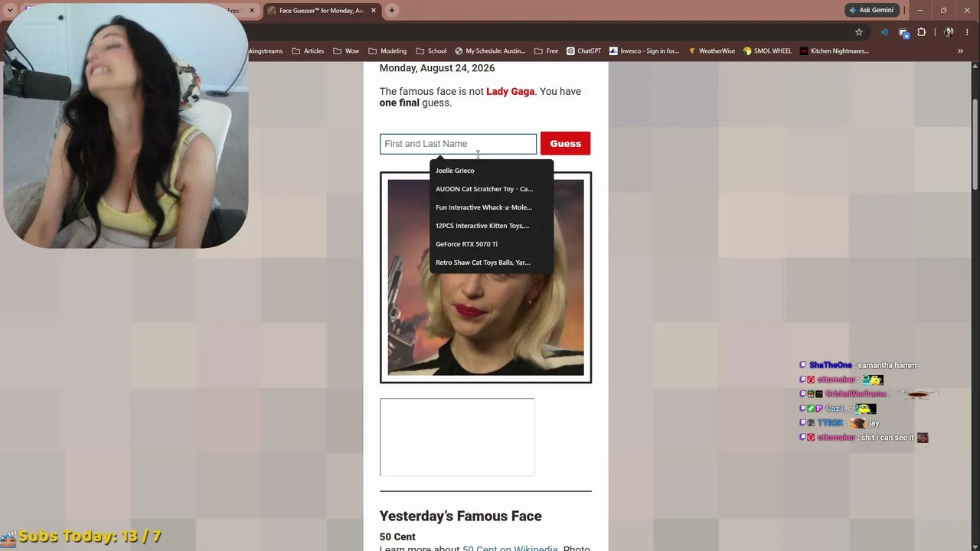
Task: Click the Yesterday's Famous Face heading
Action: tap(460, 516)
